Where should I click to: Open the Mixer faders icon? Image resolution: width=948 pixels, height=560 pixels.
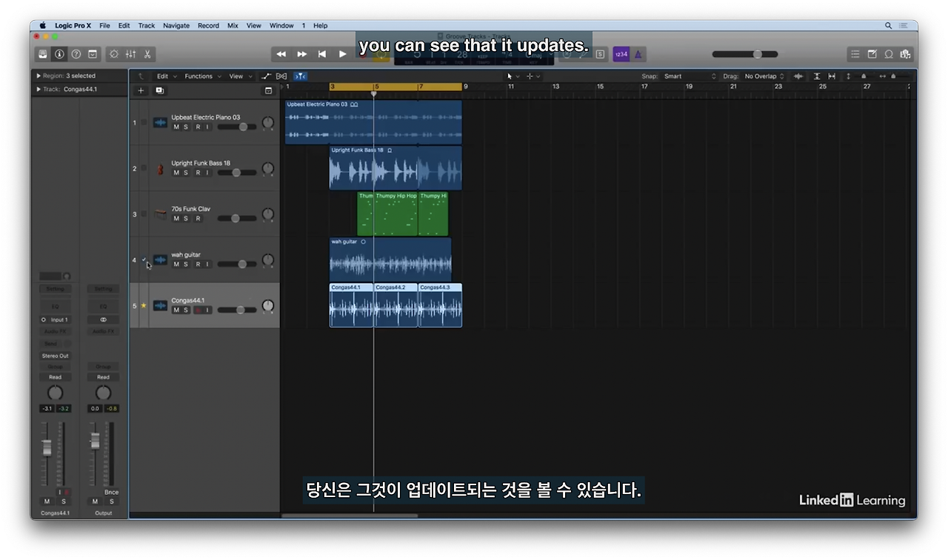tap(131, 54)
